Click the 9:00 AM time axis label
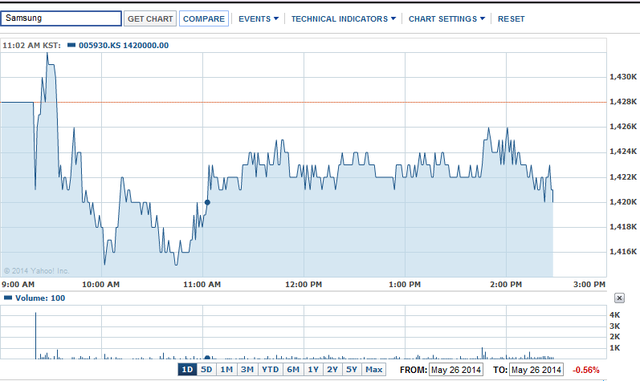 pos(18,284)
